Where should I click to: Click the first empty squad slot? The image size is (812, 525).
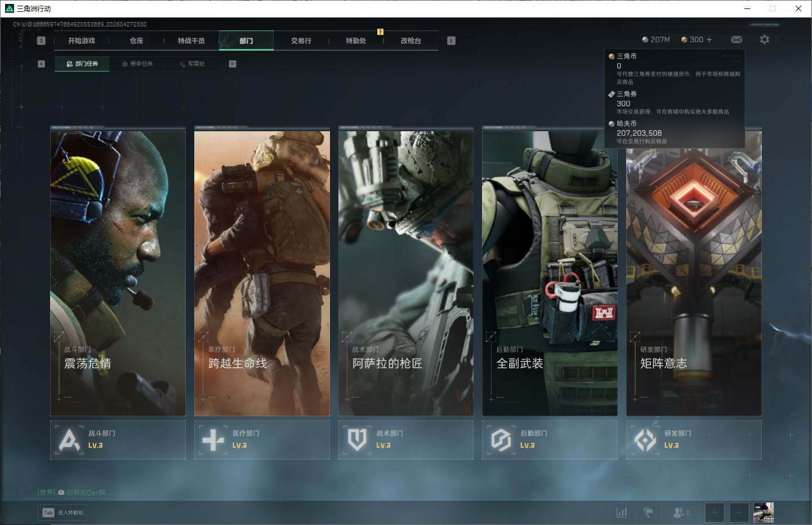(x=714, y=513)
